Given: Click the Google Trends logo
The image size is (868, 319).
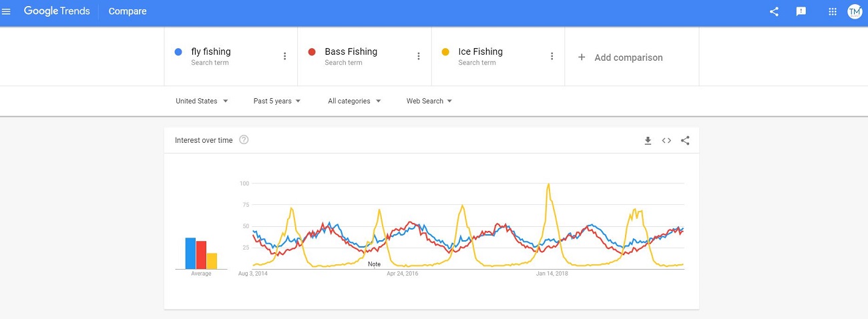Looking at the screenshot, I should 56,11.
